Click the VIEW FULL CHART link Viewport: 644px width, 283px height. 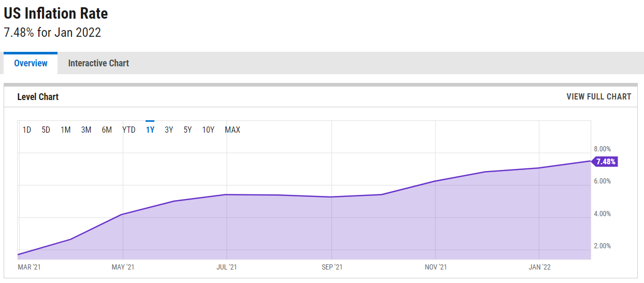point(599,96)
